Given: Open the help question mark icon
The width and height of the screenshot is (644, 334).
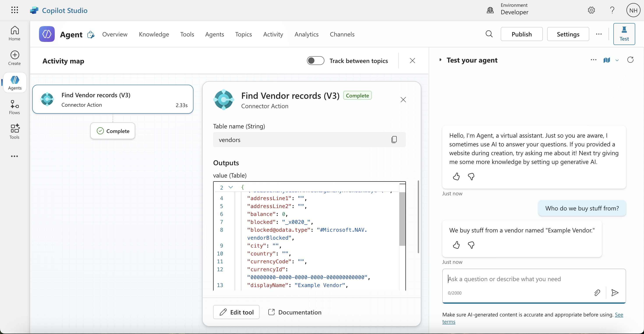Looking at the screenshot, I should coord(612,10).
